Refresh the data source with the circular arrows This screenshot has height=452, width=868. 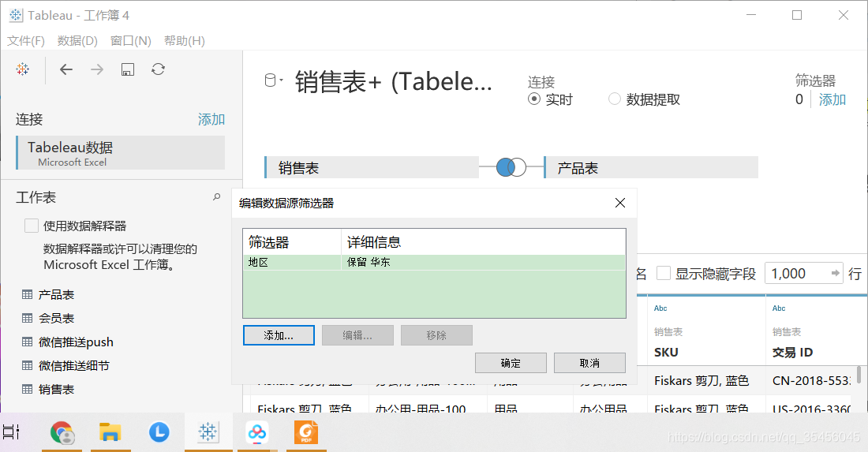159,69
